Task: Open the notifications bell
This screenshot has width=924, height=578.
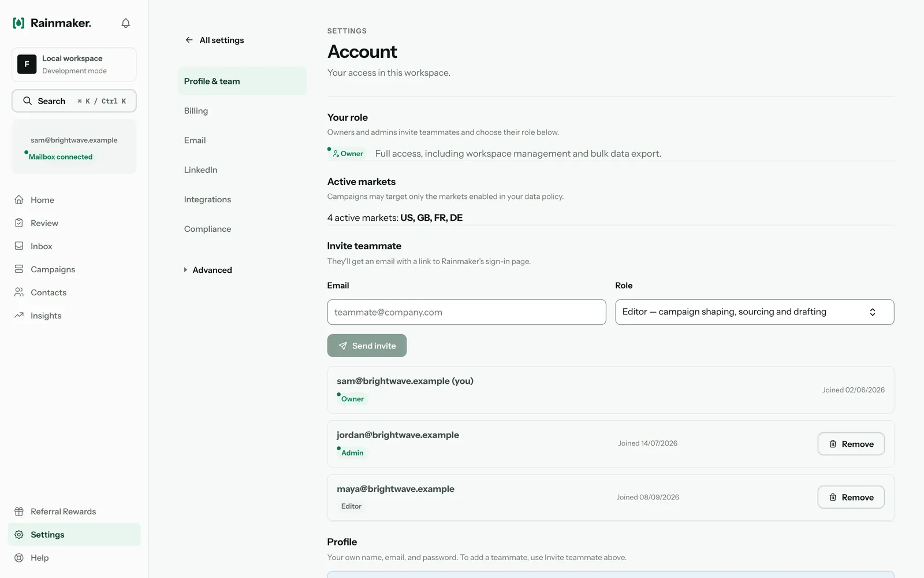Action: pyautogui.click(x=125, y=23)
